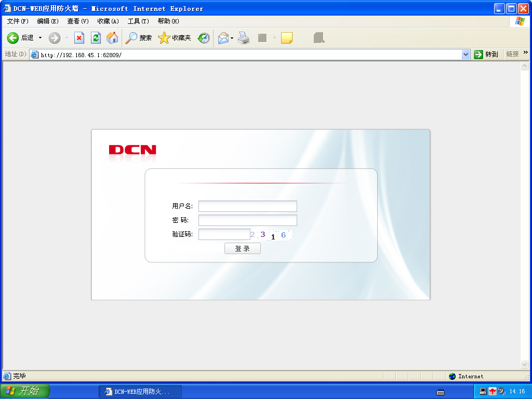
Task: Click the Mail envelope icon
Action: 223,37
